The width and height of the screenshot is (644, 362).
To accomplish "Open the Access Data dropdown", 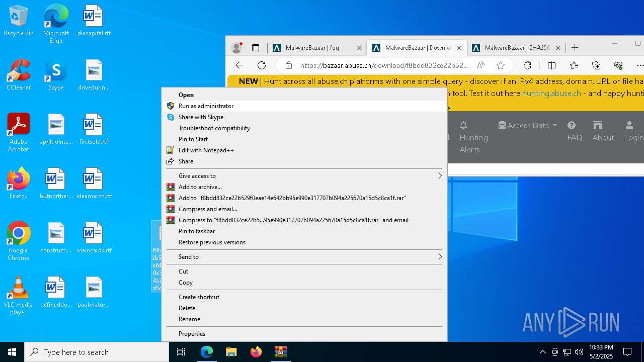I will (528, 125).
